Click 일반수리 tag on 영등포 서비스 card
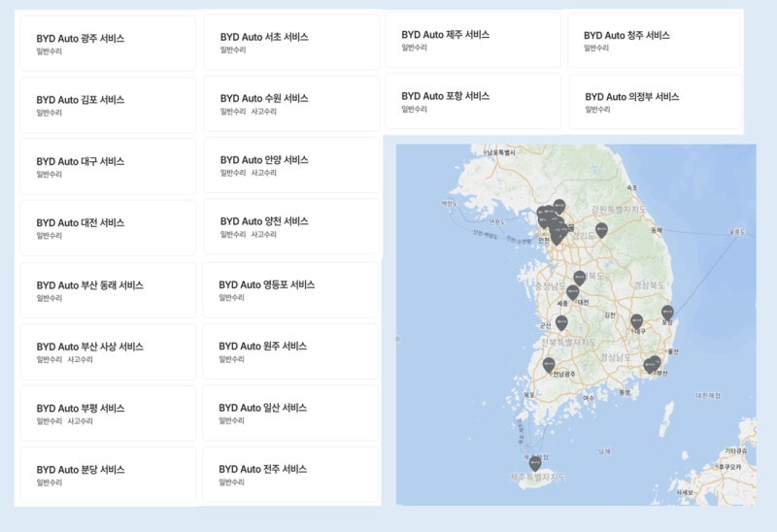The height and width of the screenshot is (532, 777). [x=231, y=298]
